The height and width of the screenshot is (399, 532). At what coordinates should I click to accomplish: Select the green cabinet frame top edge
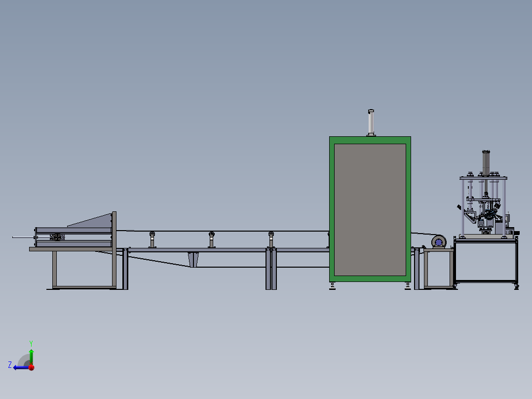[x=370, y=140]
